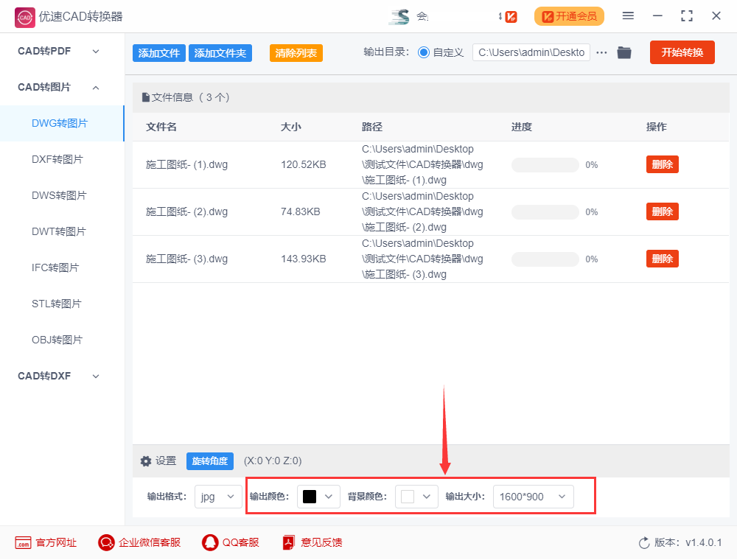
Task: Open the hamburger menu in the title bar
Action: (629, 15)
